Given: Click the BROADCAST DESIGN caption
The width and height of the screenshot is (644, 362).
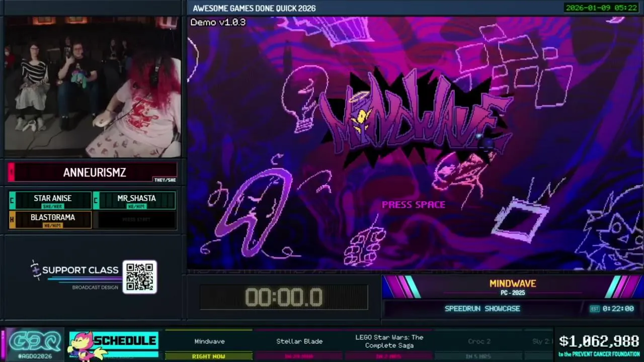Looking at the screenshot, I should pyautogui.click(x=95, y=288).
